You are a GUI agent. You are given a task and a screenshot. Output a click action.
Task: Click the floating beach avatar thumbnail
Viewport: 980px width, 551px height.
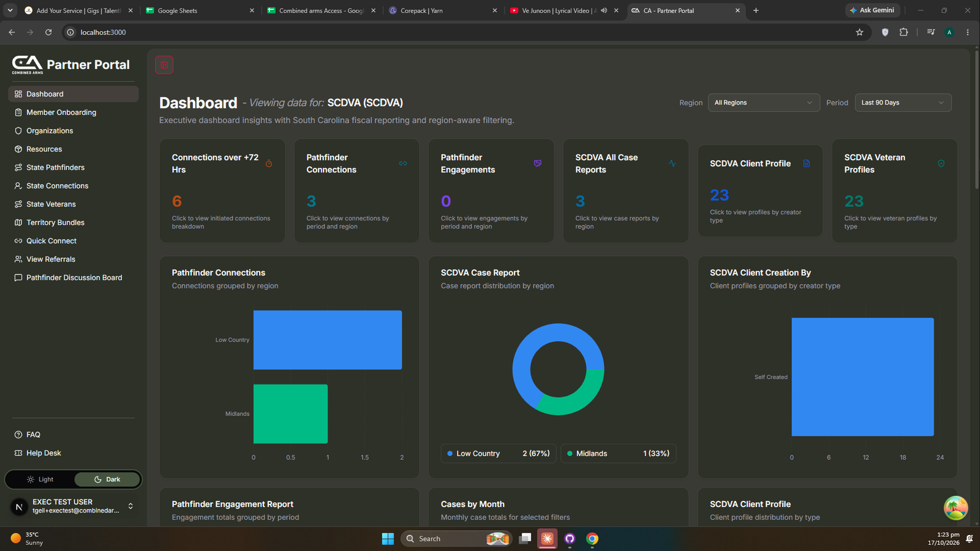tap(956, 508)
